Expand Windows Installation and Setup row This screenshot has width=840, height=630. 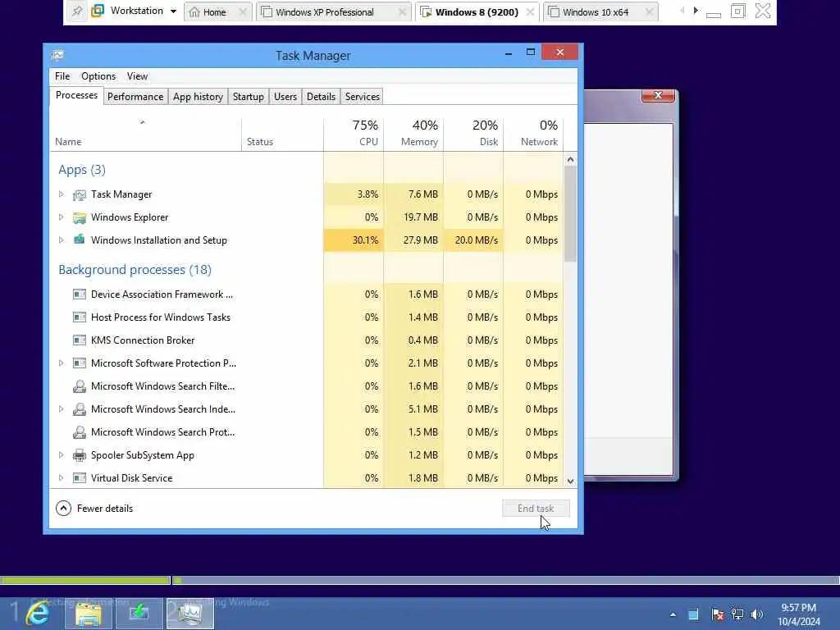click(61, 240)
